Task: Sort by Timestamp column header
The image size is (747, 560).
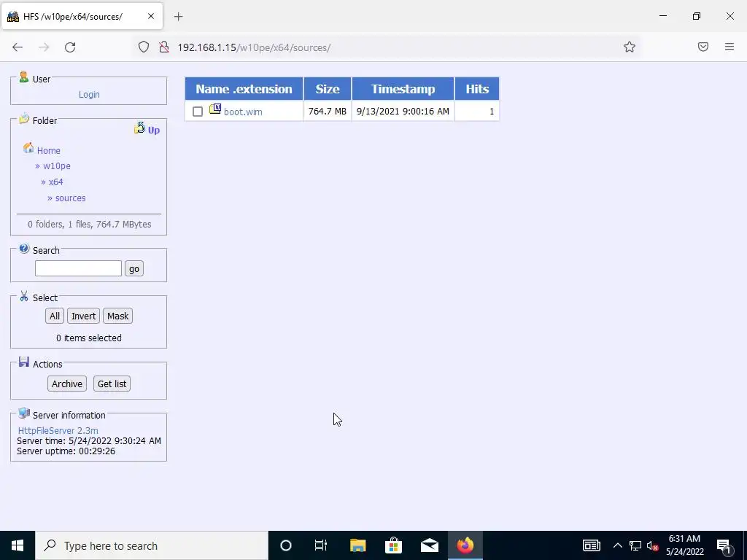Action: 403,89
